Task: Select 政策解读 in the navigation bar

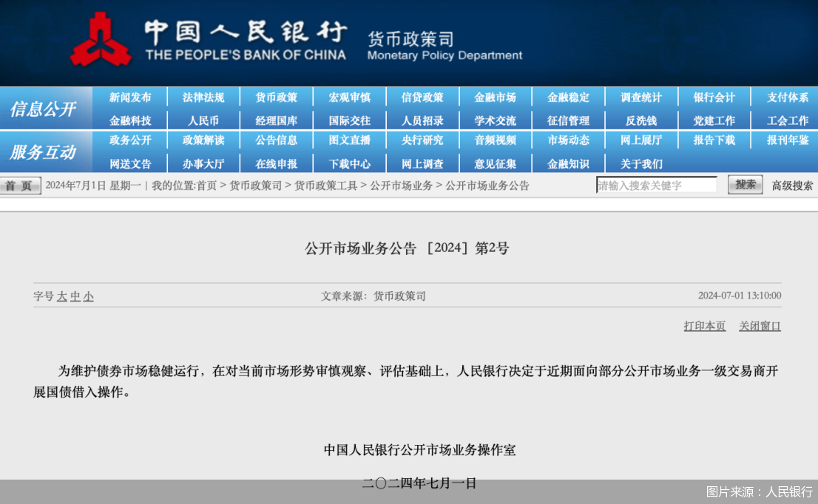Action: pos(203,140)
